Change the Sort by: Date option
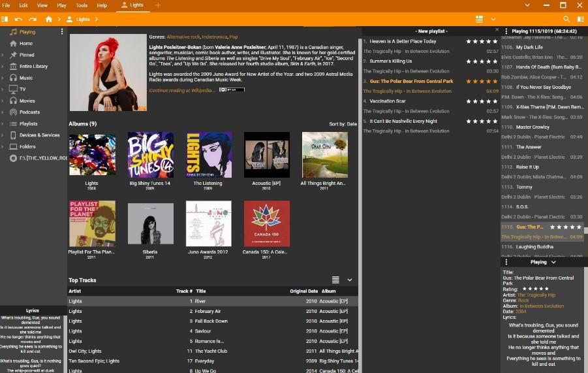 coord(343,124)
